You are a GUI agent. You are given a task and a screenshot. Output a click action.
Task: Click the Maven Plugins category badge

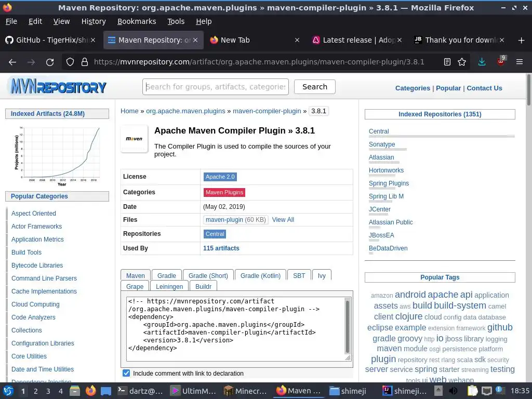(x=224, y=192)
